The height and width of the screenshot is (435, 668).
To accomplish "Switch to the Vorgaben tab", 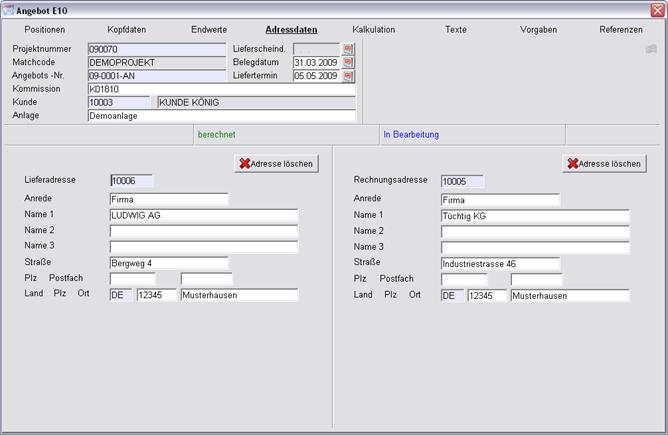I will pyautogui.click(x=538, y=30).
